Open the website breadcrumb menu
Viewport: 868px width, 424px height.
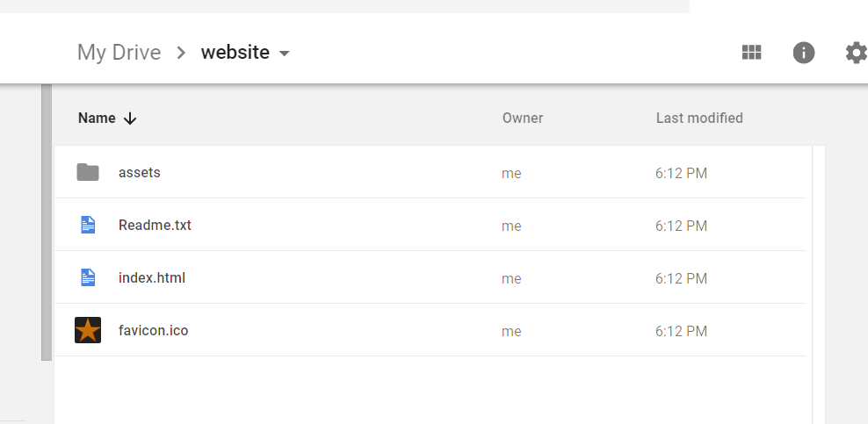235,53
